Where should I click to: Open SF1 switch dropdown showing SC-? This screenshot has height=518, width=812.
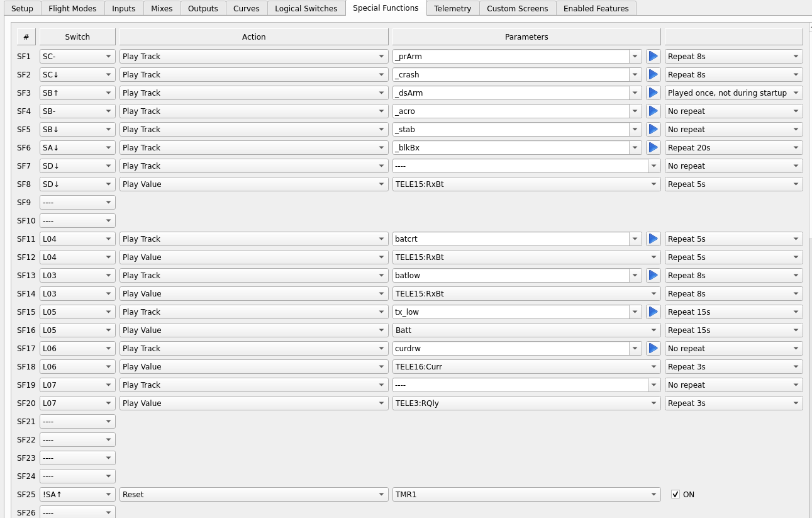tap(77, 57)
